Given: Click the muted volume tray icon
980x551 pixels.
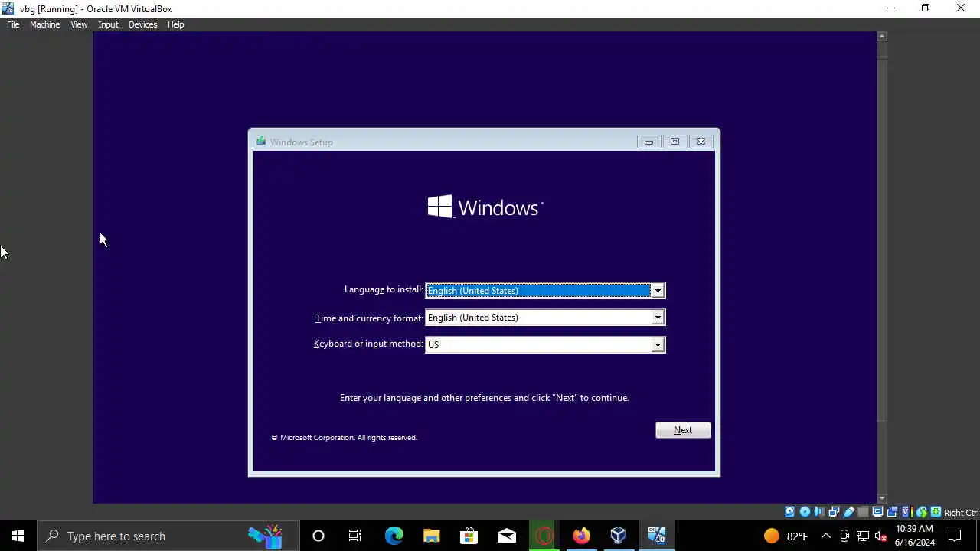Looking at the screenshot, I should pos(881,536).
